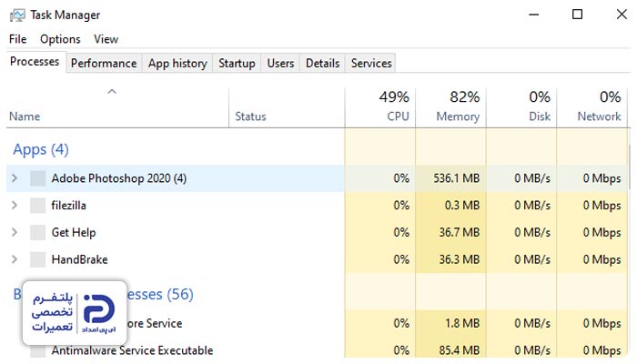The height and width of the screenshot is (364, 637).
Task: Switch to the Performance tab
Action: [x=104, y=64]
